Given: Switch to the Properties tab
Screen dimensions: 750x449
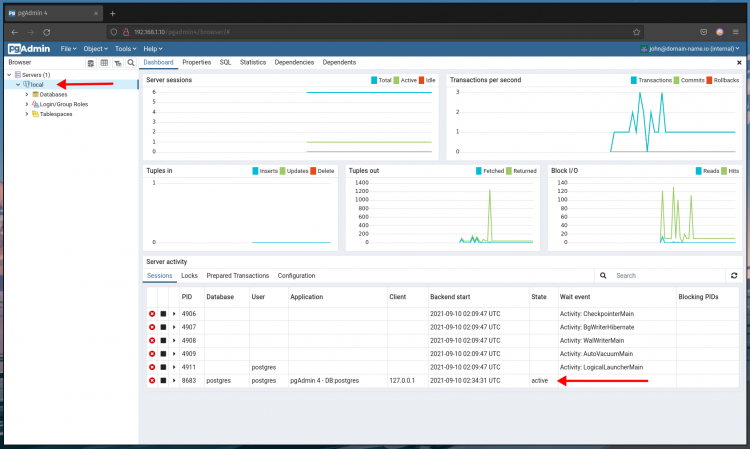Looking at the screenshot, I should (x=197, y=63).
